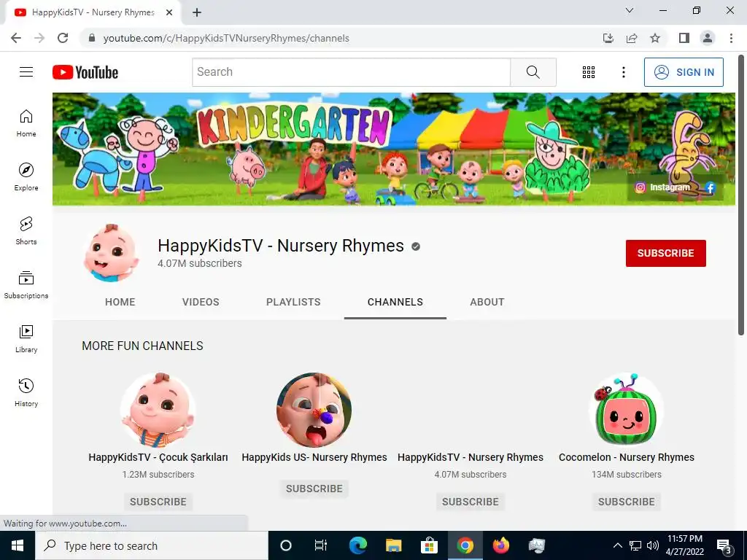Subscribe to HappyKidsTV - Nursery Rhymes in list
Viewport: 747px width, 560px height.
point(471,502)
